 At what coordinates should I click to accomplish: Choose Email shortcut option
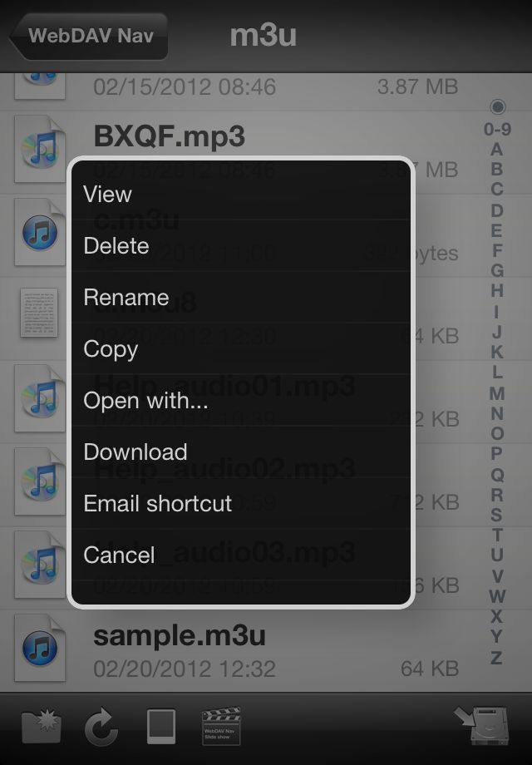[x=241, y=504]
